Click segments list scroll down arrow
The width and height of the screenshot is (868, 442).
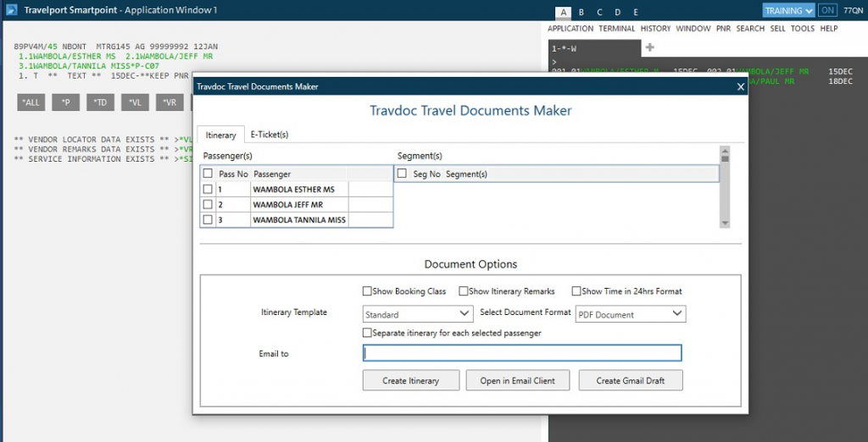725,223
